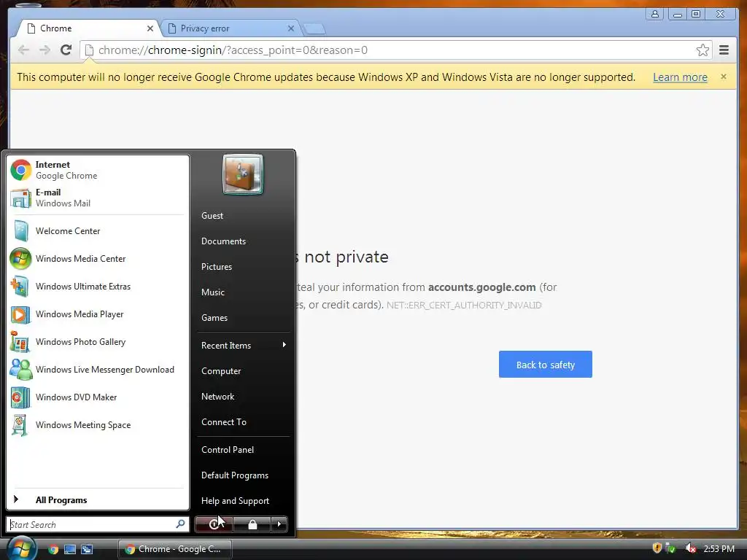Viewport: 747px width, 560px height.
Task: Click the 2:53 PM clock
Action: (719, 548)
